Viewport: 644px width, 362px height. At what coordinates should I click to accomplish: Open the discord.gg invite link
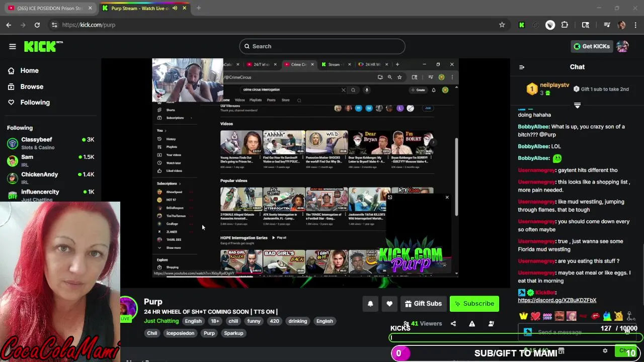tap(557, 300)
